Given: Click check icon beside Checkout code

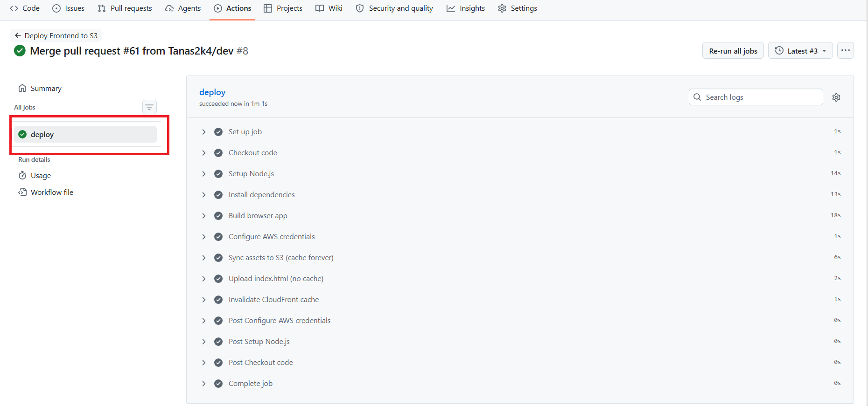Looking at the screenshot, I should pos(218,153).
